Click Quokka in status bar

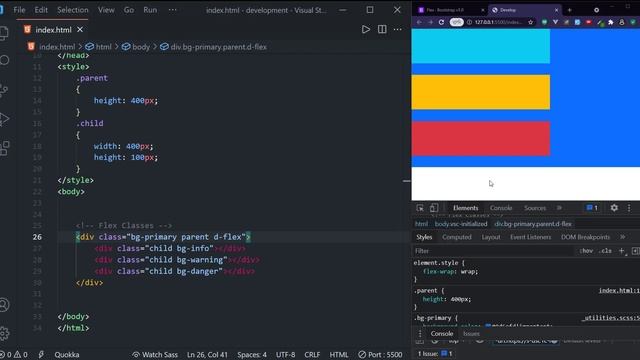click(67, 355)
